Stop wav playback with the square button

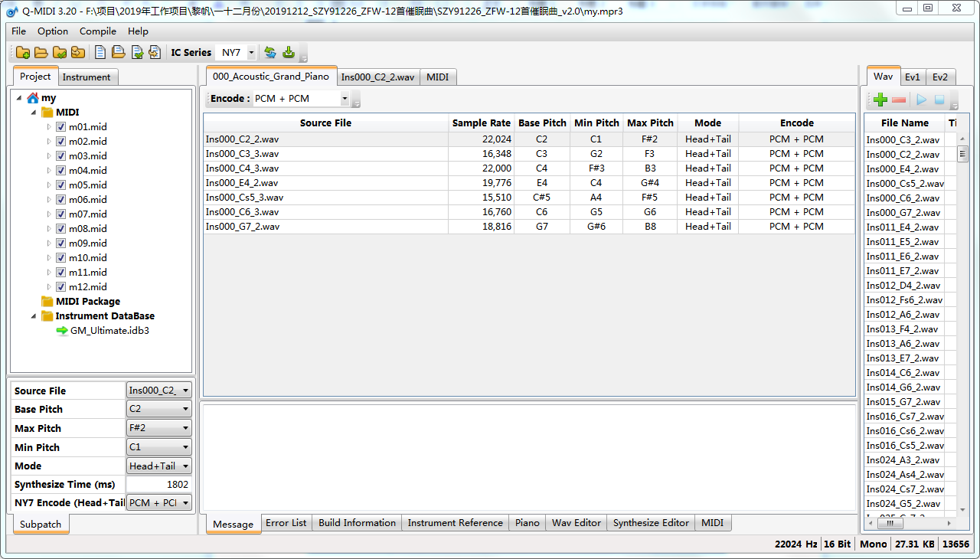pos(939,100)
